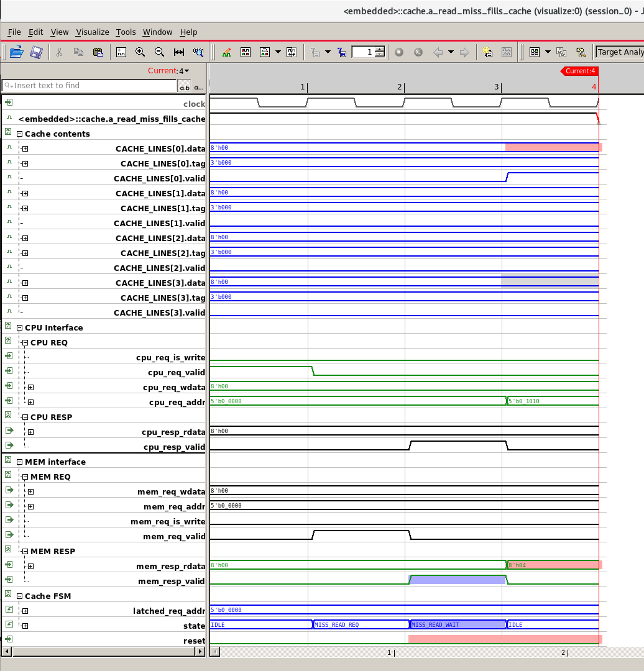Click the Paste clipboard icon
Image resolution: width=644 pixels, height=671 pixels.
click(98, 52)
